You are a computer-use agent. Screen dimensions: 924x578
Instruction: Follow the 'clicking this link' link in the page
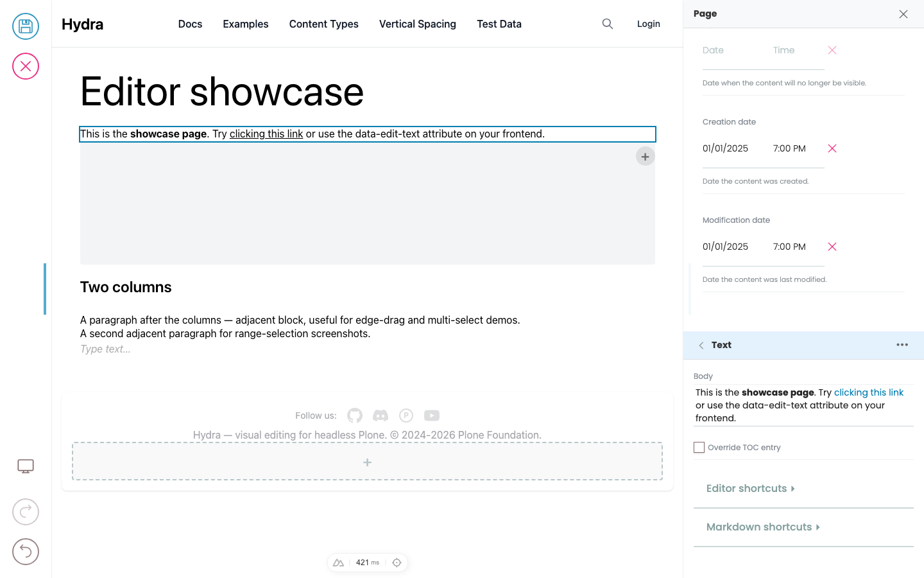(x=266, y=134)
